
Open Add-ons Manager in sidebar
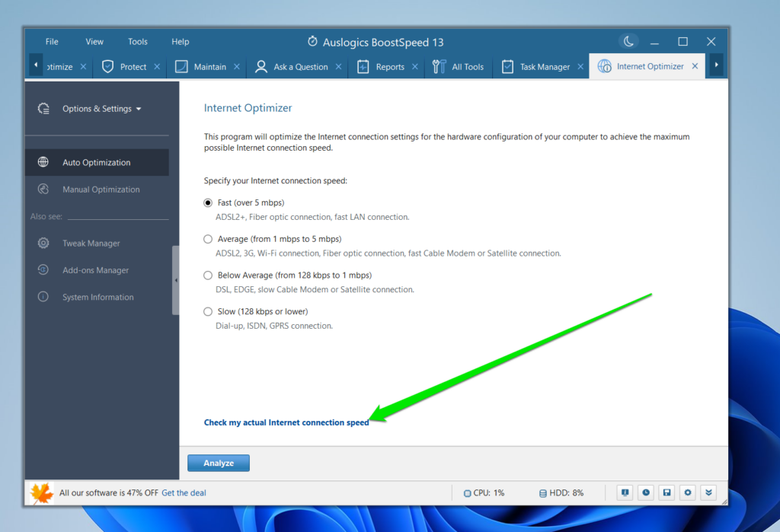coord(95,270)
